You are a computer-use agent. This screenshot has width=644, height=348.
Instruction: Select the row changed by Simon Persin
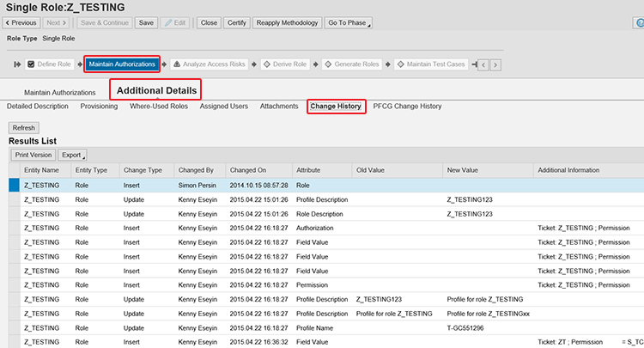(197, 185)
